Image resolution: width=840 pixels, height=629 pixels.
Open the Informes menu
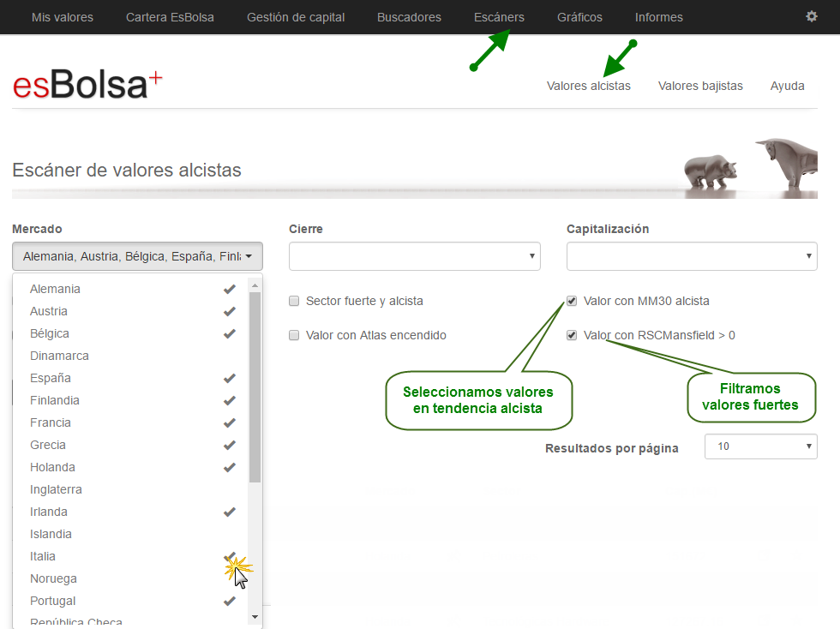659,17
